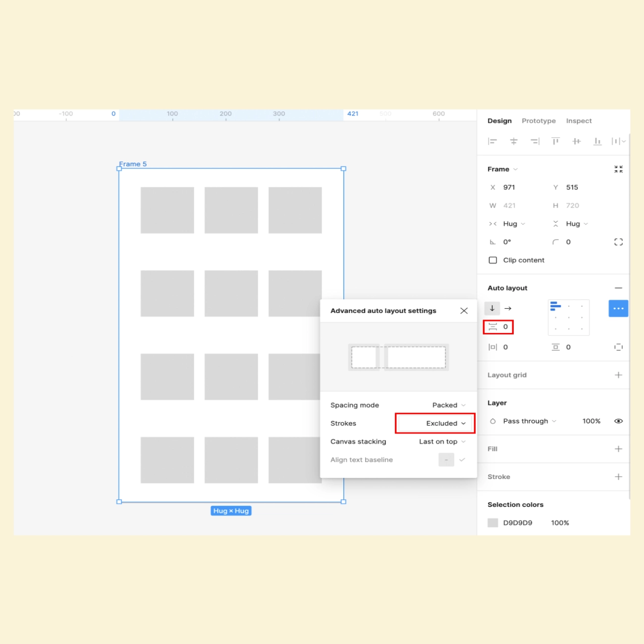Click the right panel scrollbar
Screen dimensions: 644x644
point(629,317)
